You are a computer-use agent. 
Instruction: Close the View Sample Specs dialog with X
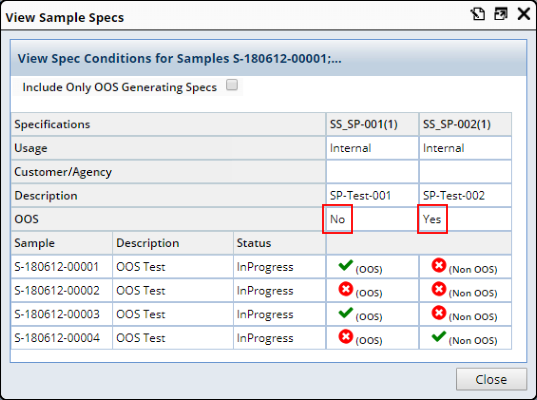pos(524,14)
